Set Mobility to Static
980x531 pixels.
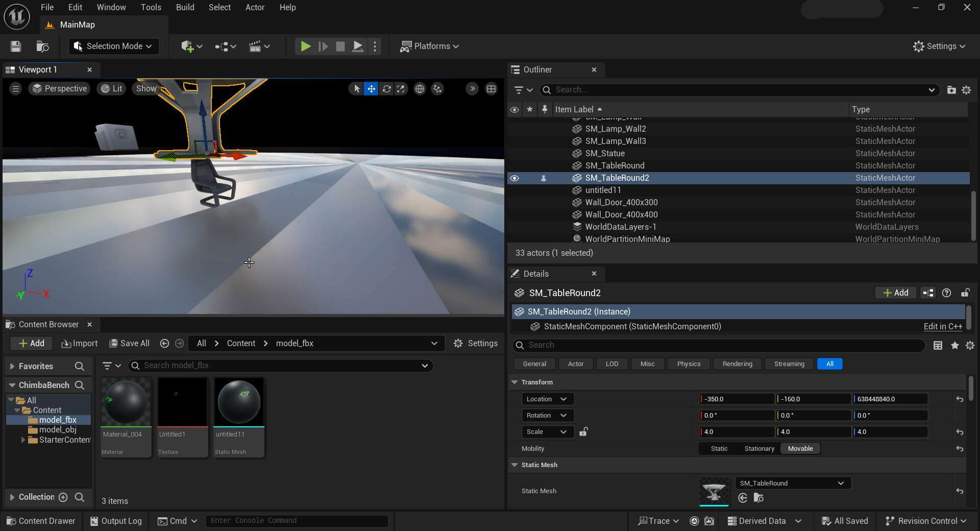click(719, 449)
